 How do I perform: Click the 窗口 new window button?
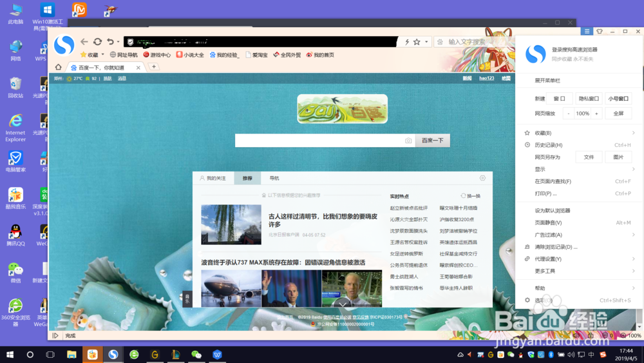point(560,99)
